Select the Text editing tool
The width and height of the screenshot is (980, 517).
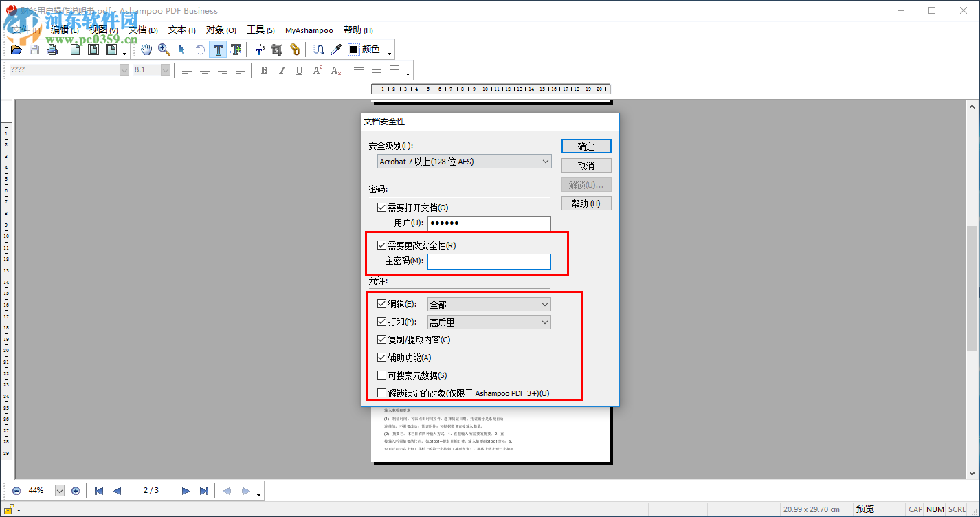coord(218,49)
